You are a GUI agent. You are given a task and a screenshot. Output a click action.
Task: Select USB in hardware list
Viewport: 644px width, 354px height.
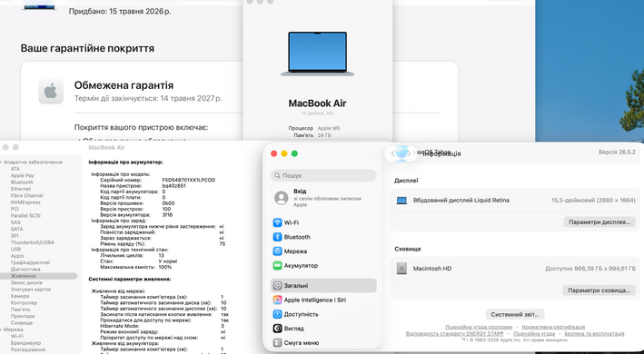click(x=15, y=250)
